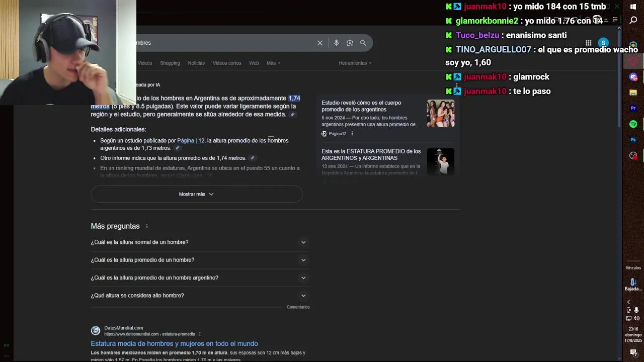Image resolution: width=644 pixels, height=362 pixels.
Task: Open Vínculos toolbar on taskbar
Action: (x=633, y=268)
